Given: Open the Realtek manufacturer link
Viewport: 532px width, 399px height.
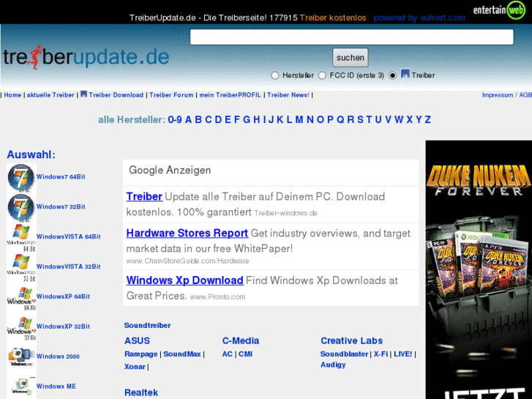Looking at the screenshot, I should point(141,392).
